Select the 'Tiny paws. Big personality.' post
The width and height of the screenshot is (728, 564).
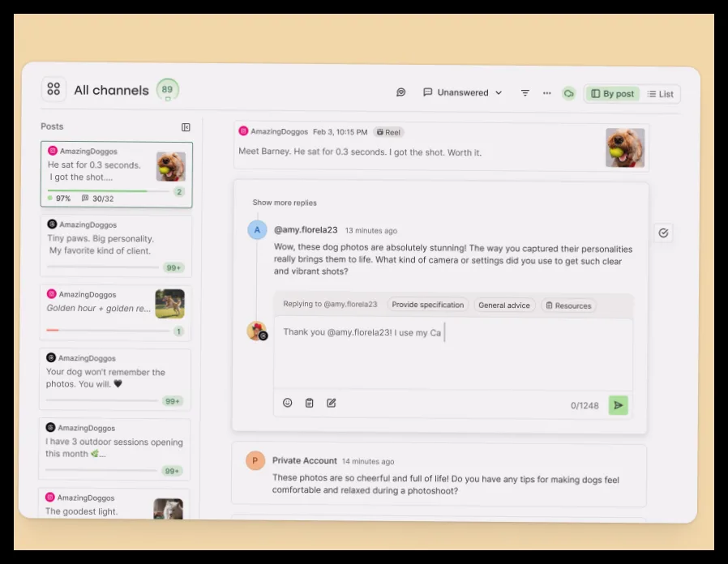(116, 246)
